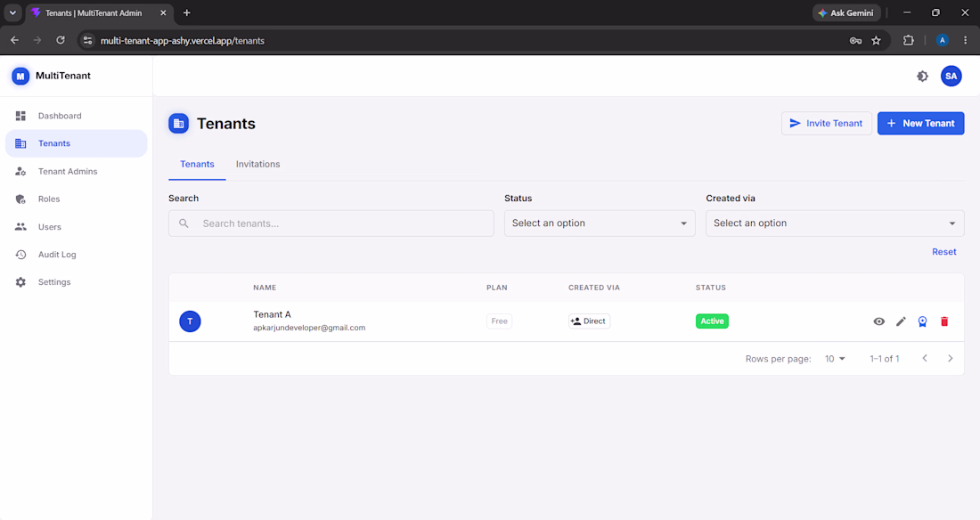Open Chrome's three-dot menu
This screenshot has height=520, width=980.
point(966,41)
